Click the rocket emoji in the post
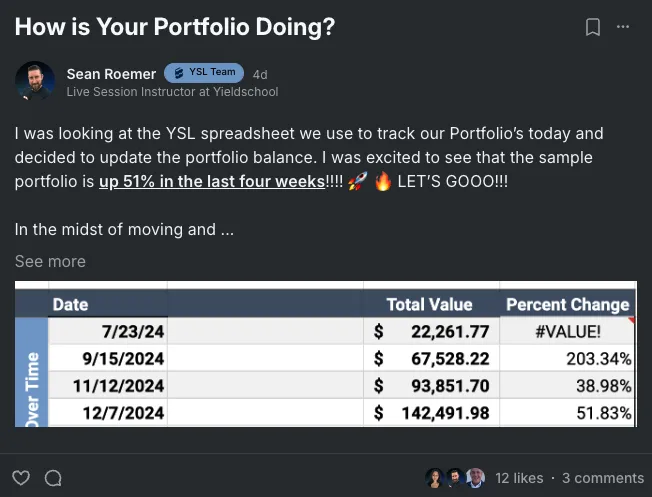The width and height of the screenshot is (652, 497). [357, 182]
